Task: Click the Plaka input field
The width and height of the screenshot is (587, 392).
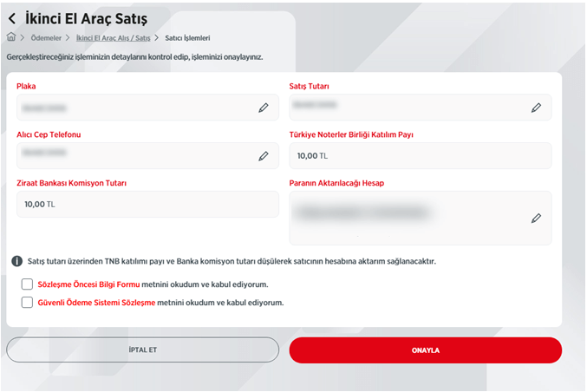Action: (148, 108)
